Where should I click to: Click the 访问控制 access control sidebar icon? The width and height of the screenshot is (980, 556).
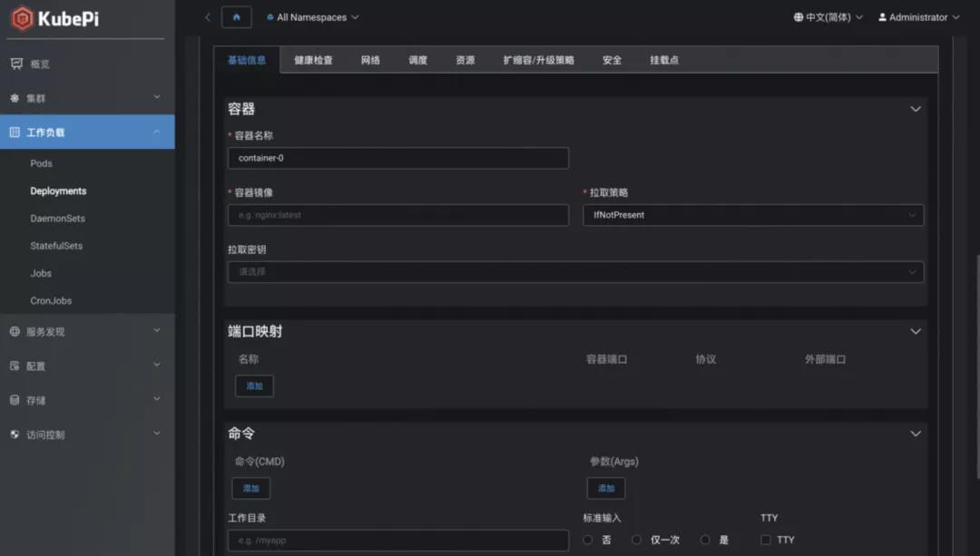[x=15, y=434]
